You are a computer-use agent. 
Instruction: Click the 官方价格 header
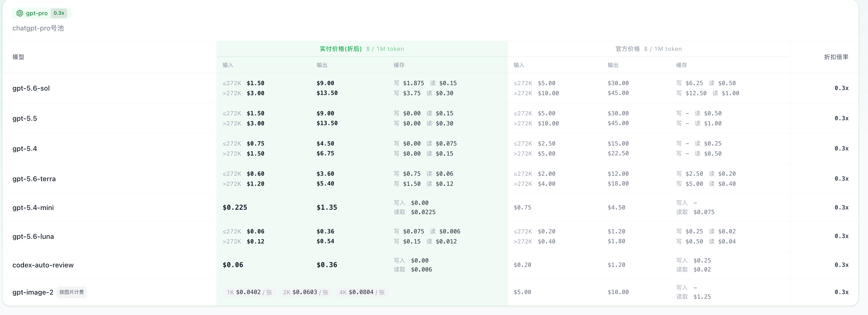point(627,49)
